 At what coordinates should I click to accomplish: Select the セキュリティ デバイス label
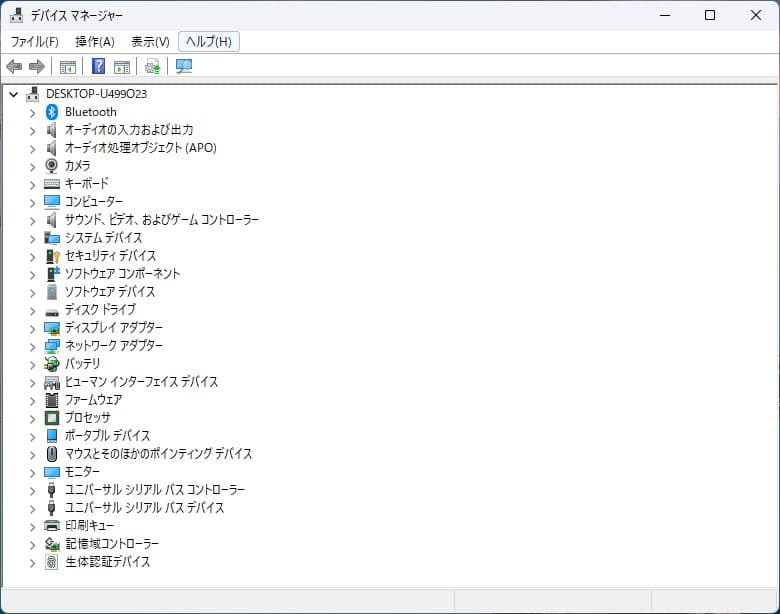(x=110, y=256)
